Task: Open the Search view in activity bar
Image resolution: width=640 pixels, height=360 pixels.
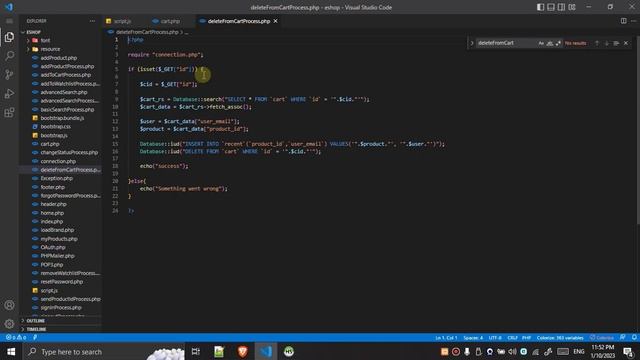Action: (9, 56)
